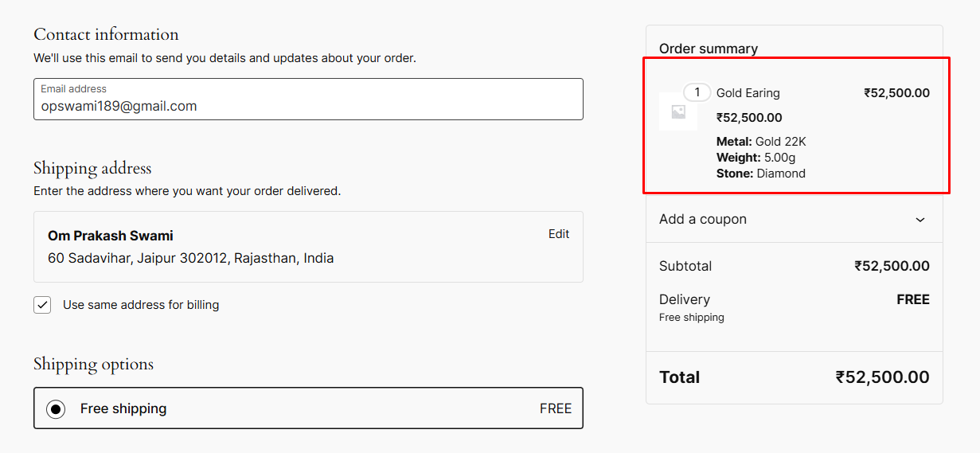The image size is (980, 453).
Task: Click the Gold Earing product image placeholder
Action: pos(678,111)
